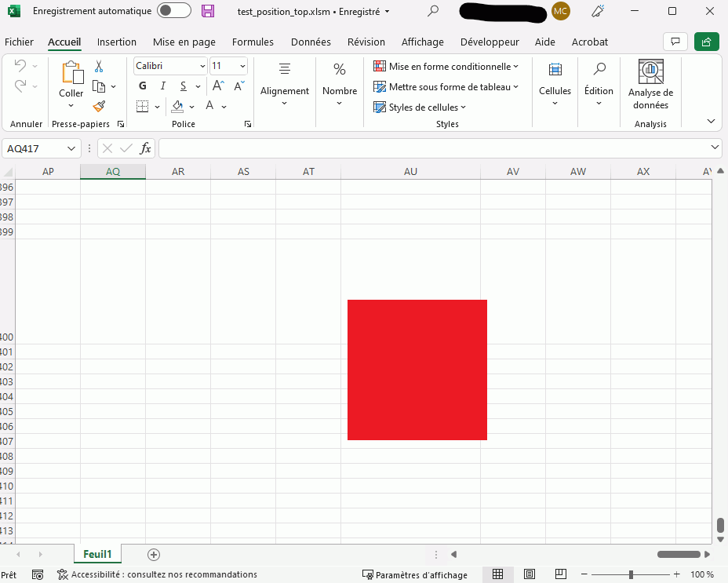Click the Cut scissors icon
This screenshot has height=583, width=728.
point(99,67)
